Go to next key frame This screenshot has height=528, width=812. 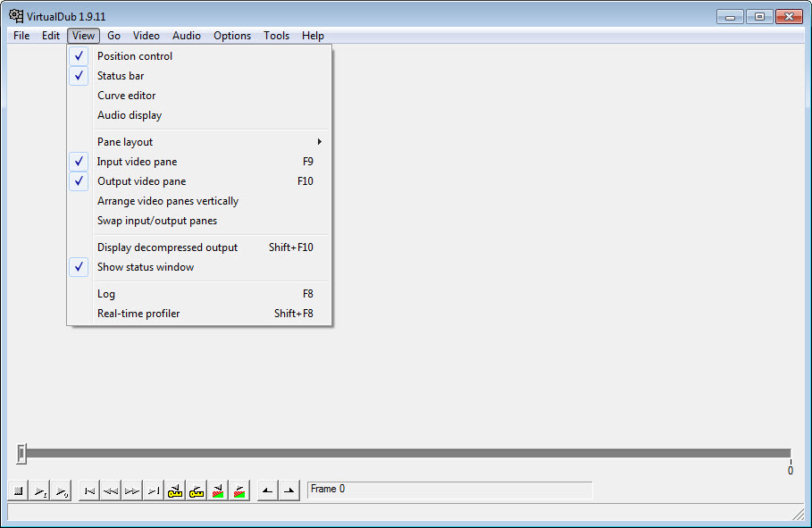[x=197, y=490]
